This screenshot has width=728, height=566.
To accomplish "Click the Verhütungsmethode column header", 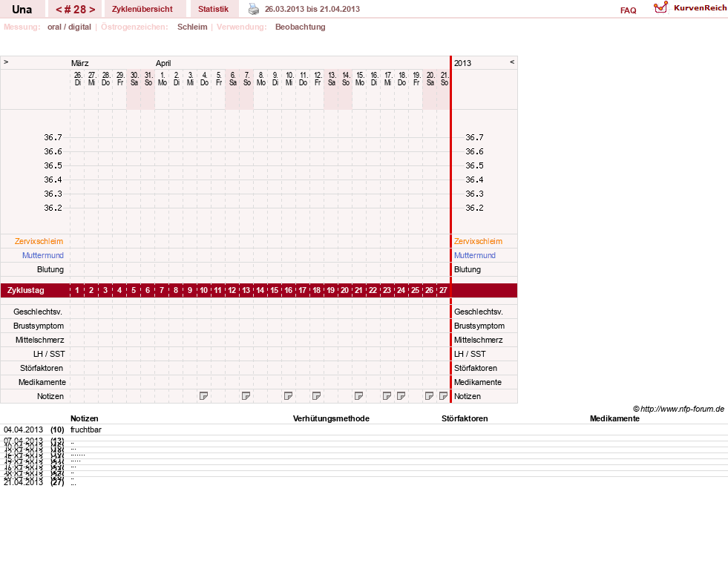I will (331, 418).
